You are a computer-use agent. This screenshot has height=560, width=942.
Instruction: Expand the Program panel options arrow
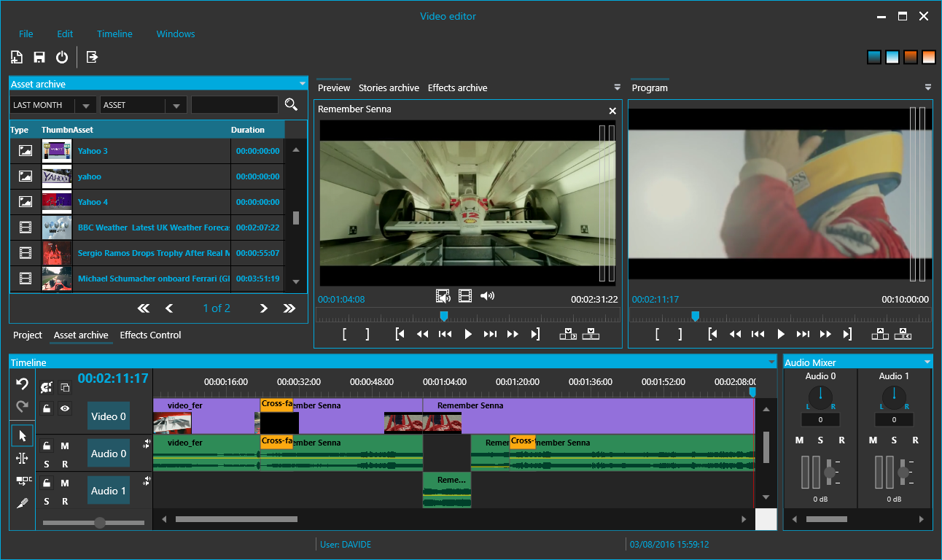[x=927, y=87]
